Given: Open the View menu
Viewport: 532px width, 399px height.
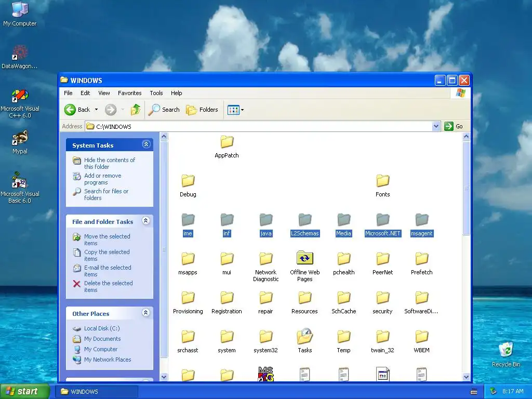Looking at the screenshot, I should 104,93.
